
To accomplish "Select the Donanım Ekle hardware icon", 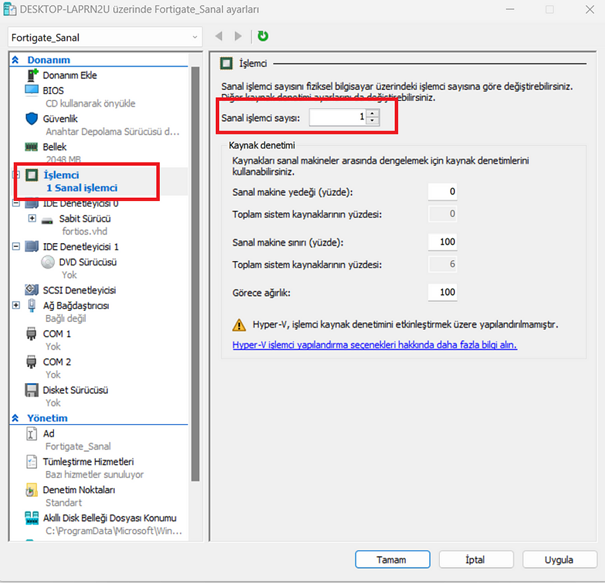I will coord(32,75).
